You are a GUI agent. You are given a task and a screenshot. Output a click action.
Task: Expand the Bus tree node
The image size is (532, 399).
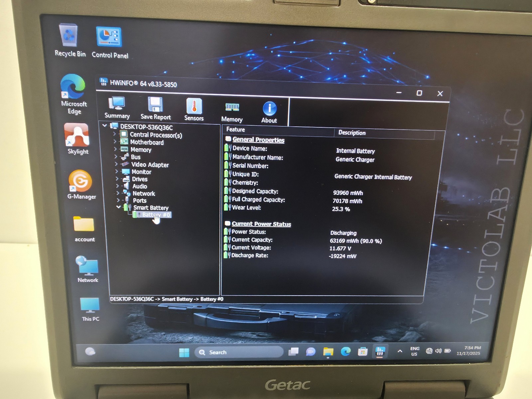click(x=116, y=156)
